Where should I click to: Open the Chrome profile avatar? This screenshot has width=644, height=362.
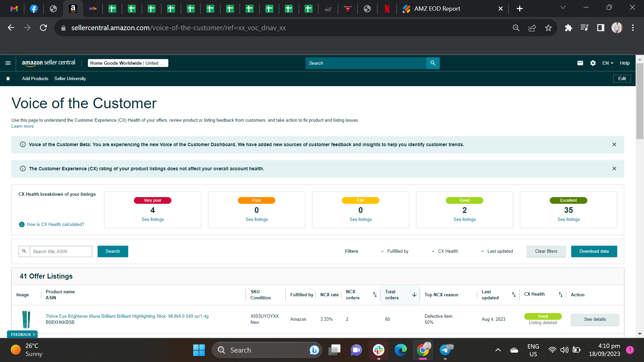[617, 28]
